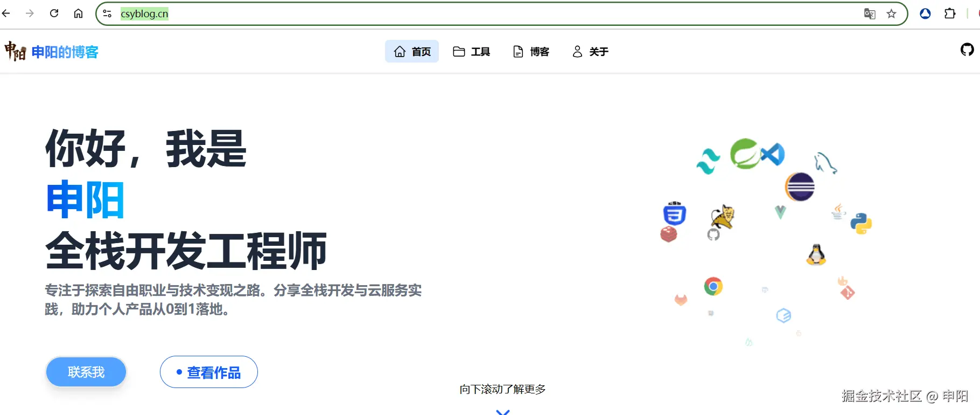
Task: Go back using the browser back arrow
Action: click(x=6, y=13)
